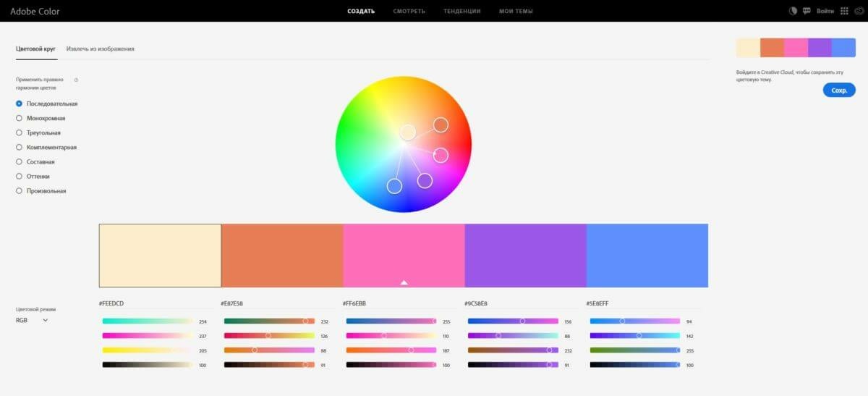Screen dimensions: 868x396
Task: Select the Произвольная harmony rule
Action: tap(41, 190)
